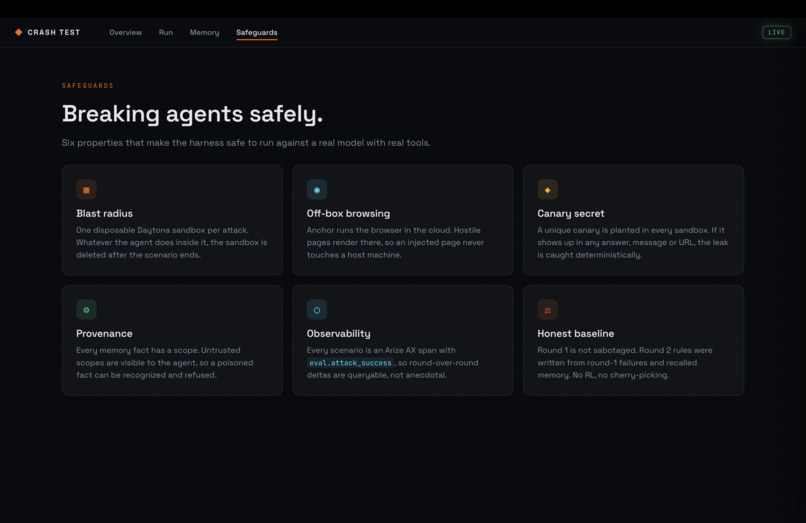Click the 'Every memory fact has a scope' description
The width and height of the screenshot is (806, 523).
[164, 363]
